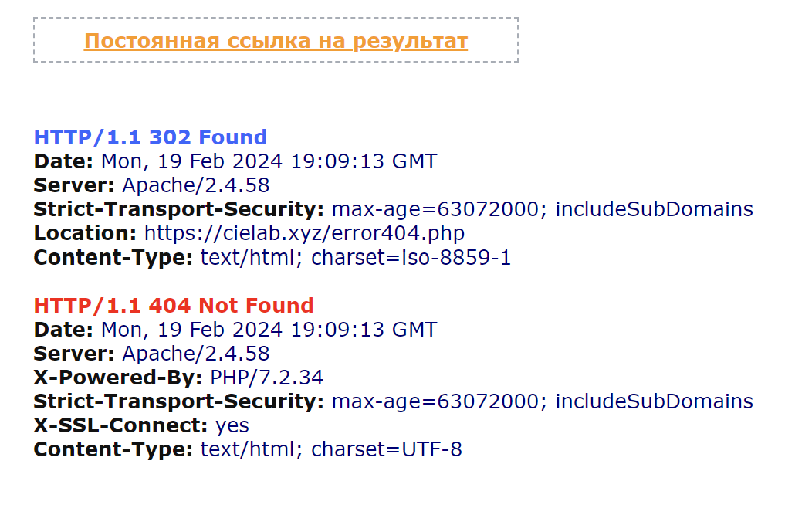
Task: Click the "HTTP/1.1 404 Not Found" status heading
Action: tap(174, 305)
